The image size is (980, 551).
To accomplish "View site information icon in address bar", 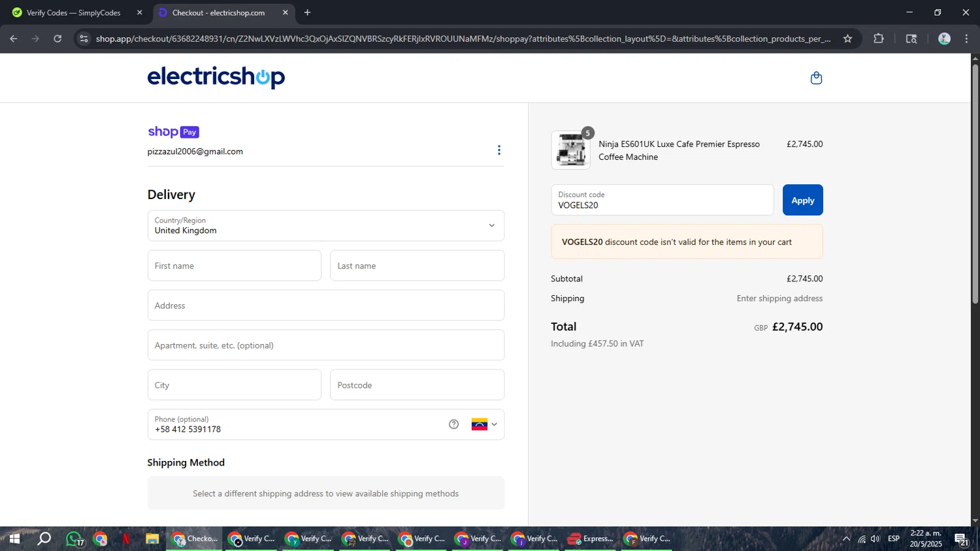I will [x=84, y=39].
